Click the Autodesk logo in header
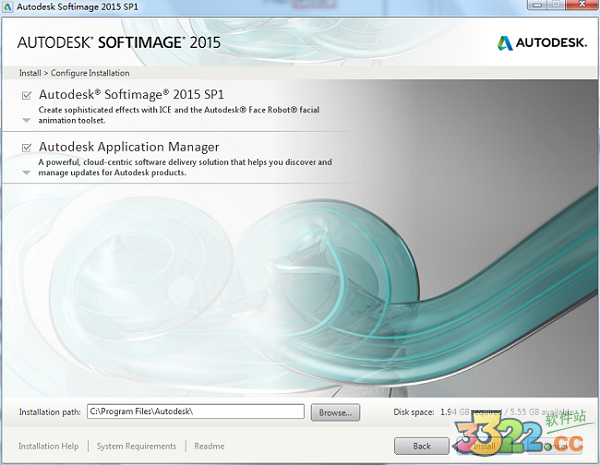The image size is (600, 465). click(x=542, y=43)
